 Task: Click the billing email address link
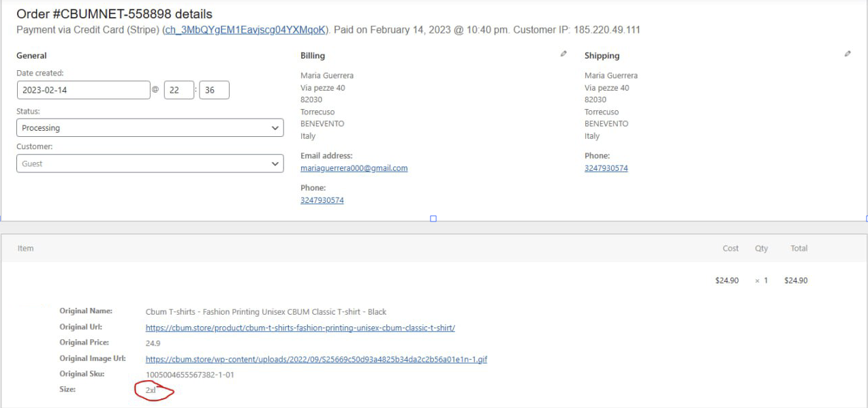[354, 168]
